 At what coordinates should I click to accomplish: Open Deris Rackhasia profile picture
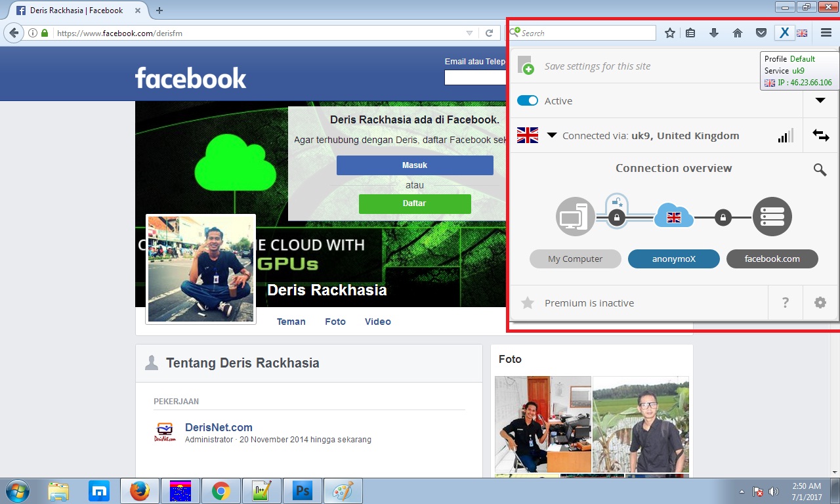201,269
